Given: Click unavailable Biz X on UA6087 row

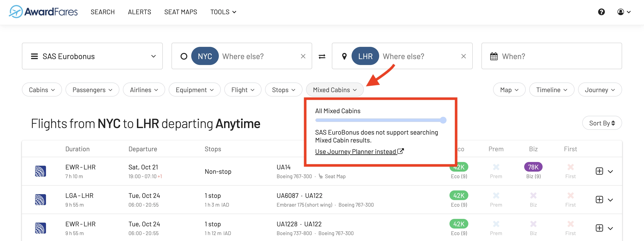Looking at the screenshot, I should pos(533,195).
